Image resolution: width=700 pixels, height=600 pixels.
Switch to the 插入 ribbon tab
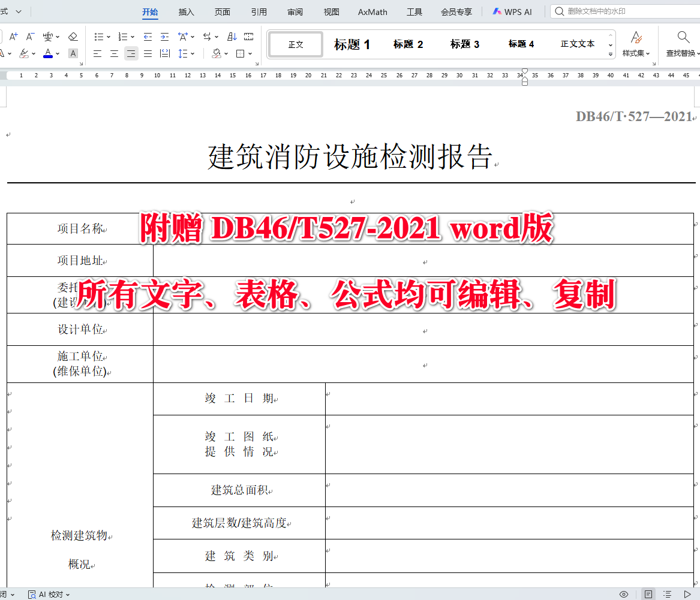(x=186, y=11)
